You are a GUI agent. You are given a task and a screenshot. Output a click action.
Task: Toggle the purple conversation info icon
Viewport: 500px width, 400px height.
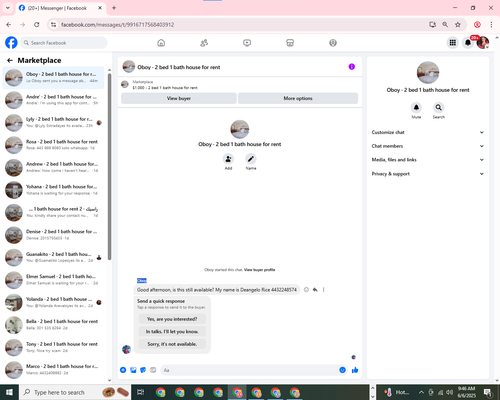tap(352, 67)
